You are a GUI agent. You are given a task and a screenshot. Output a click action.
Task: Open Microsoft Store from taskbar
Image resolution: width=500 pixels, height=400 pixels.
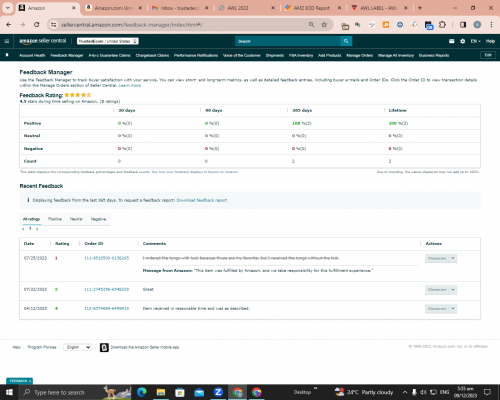pyautogui.click(x=180, y=392)
